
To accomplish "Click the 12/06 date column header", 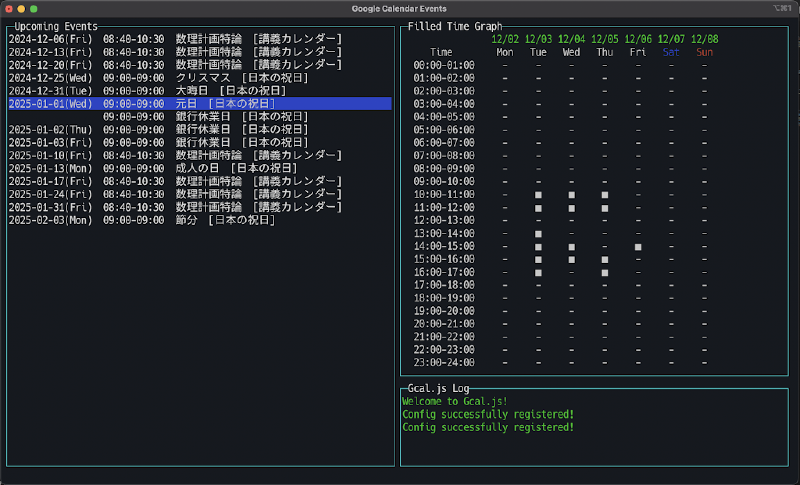I will [638, 39].
